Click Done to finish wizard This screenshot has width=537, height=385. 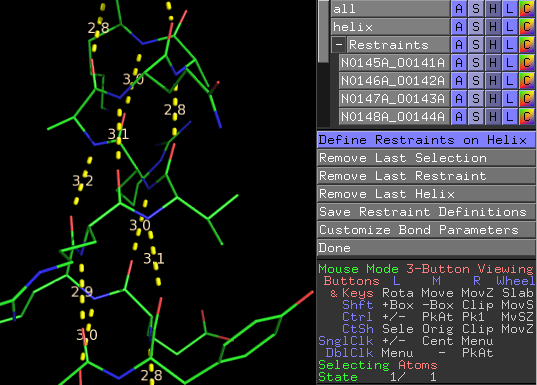(x=426, y=248)
